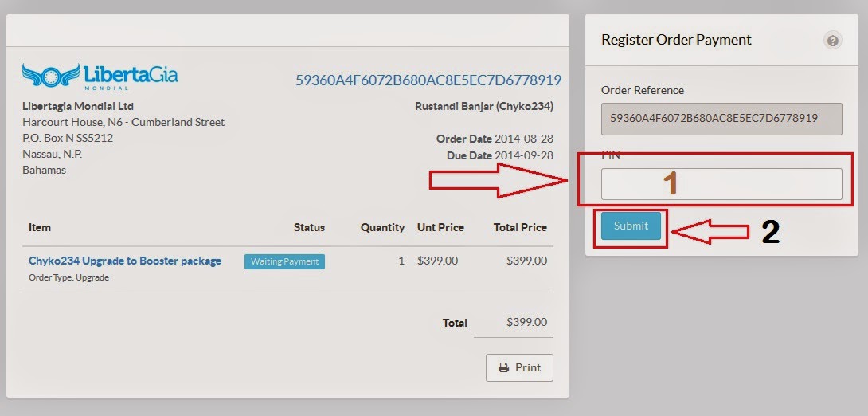Click the Due Date value 2014-09-28

[x=524, y=155]
